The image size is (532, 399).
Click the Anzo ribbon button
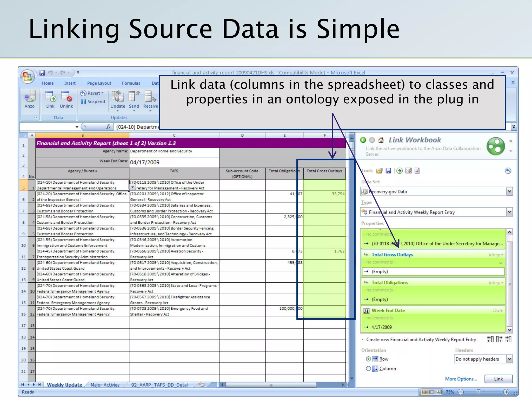click(x=30, y=99)
